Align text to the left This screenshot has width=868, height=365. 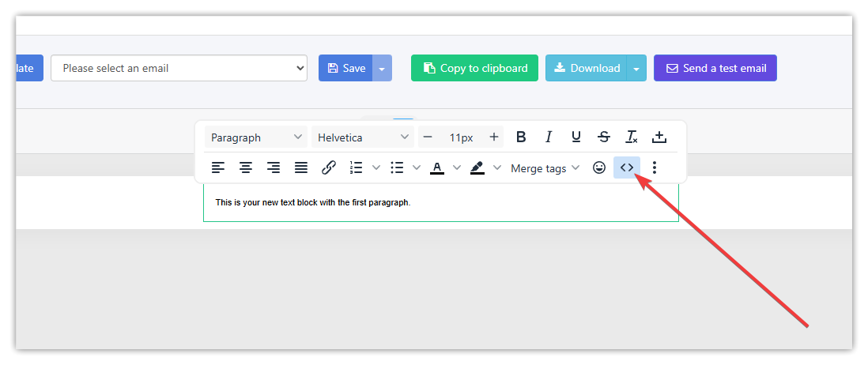(x=218, y=167)
